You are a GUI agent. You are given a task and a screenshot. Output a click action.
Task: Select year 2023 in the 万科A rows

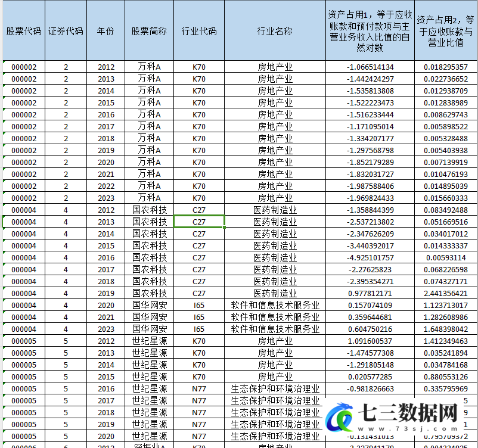[105, 198]
